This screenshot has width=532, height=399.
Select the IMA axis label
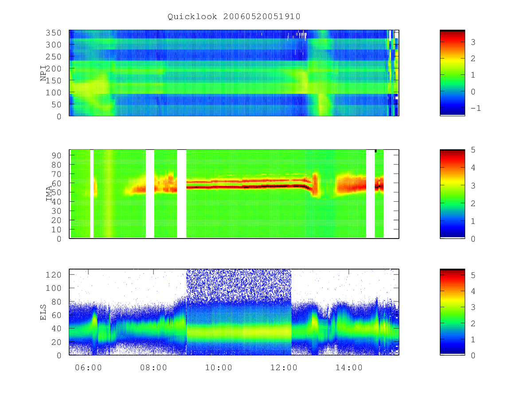click(x=48, y=194)
